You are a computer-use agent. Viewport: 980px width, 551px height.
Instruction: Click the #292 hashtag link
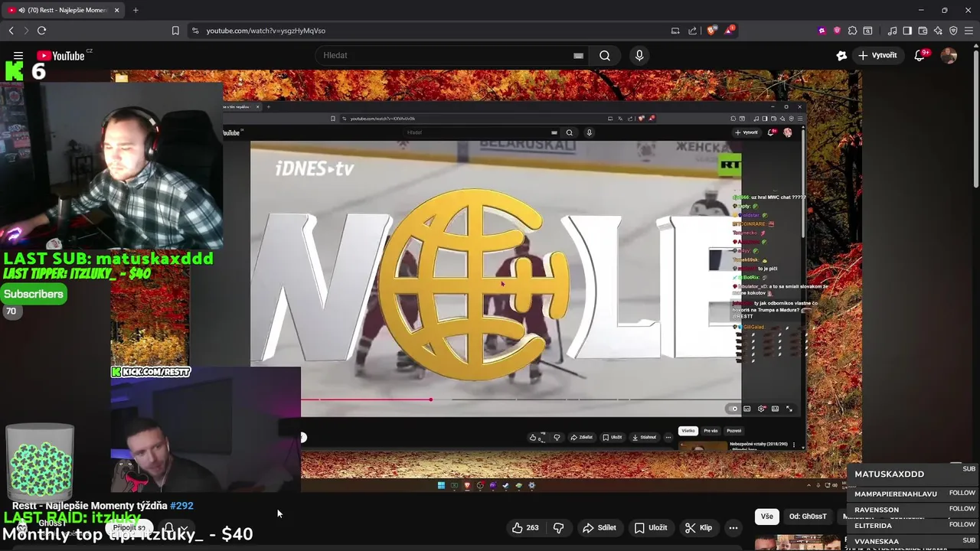point(181,506)
